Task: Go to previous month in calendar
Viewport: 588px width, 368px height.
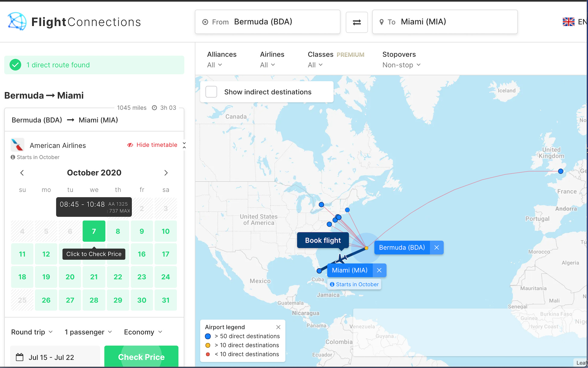Action: click(22, 173)
